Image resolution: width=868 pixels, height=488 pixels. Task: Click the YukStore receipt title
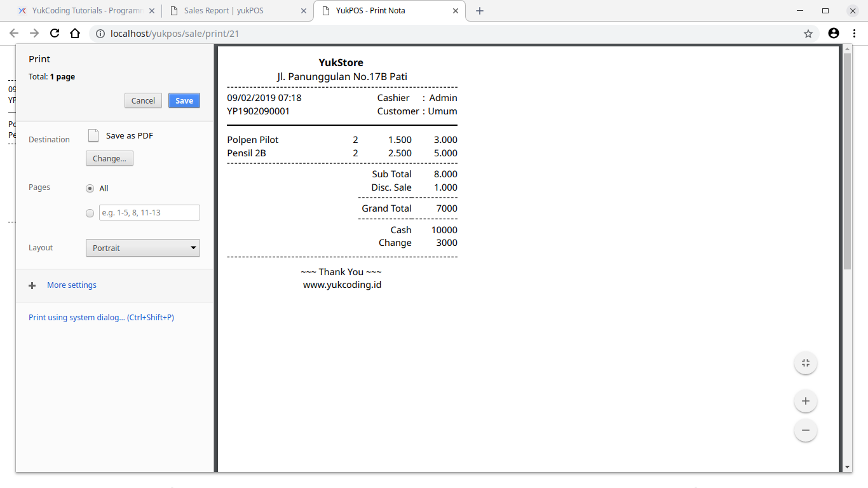click(341, 62)
